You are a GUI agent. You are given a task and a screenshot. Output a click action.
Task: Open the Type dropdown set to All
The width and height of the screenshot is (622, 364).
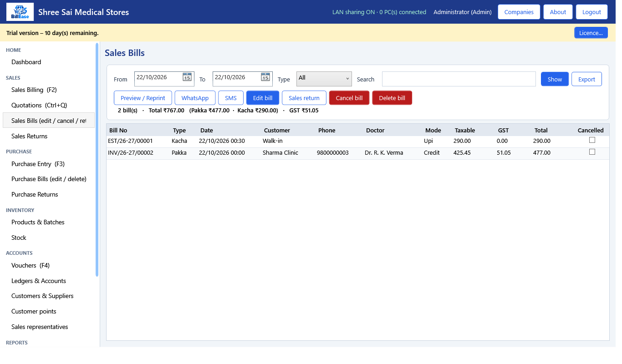pos(324,79)
